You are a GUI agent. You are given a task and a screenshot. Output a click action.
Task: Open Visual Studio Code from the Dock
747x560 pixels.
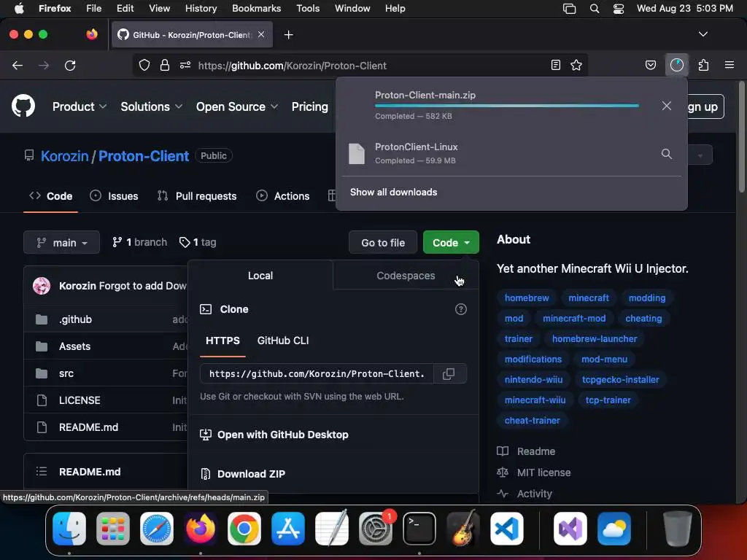[507, 528]
